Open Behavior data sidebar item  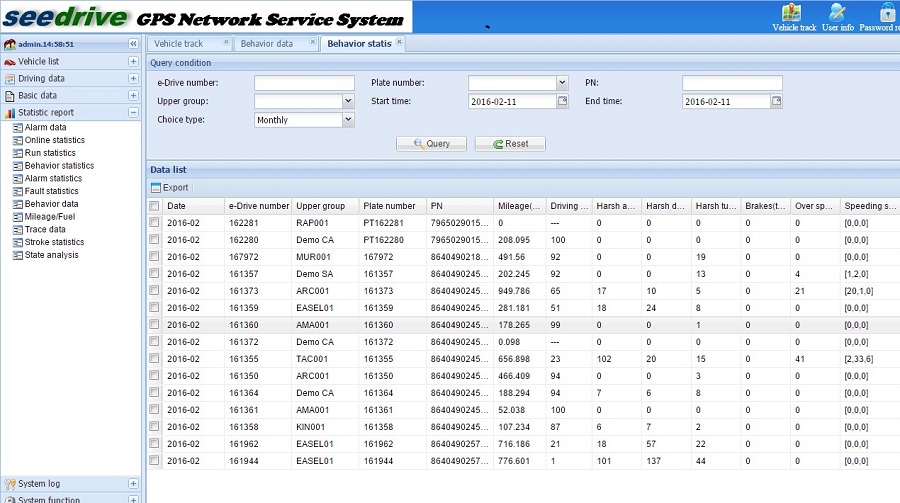[x=51, y=204]
